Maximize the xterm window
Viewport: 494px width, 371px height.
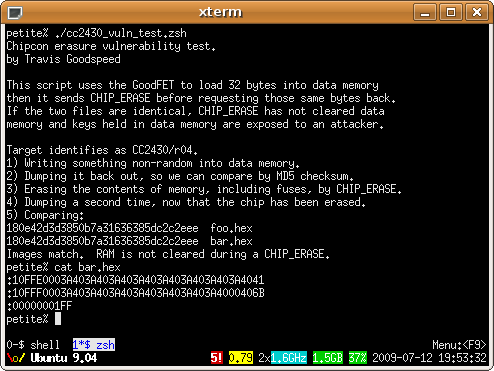point(451,13)
